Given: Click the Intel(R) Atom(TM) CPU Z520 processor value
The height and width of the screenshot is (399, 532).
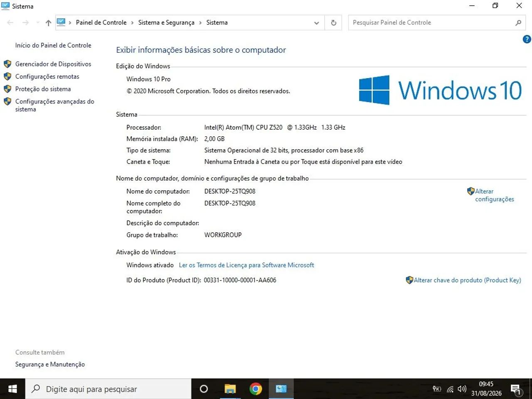Looking at the screenshot, I should point(275,128).
